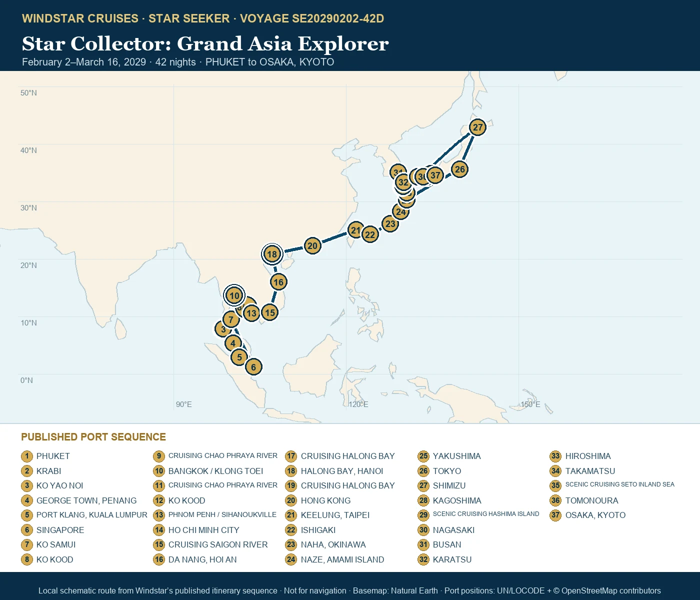Click legend badge 17 Cruising Halong Bay
Screen dimensions: 700x600
pyautogui.click(x=291, y=456)
